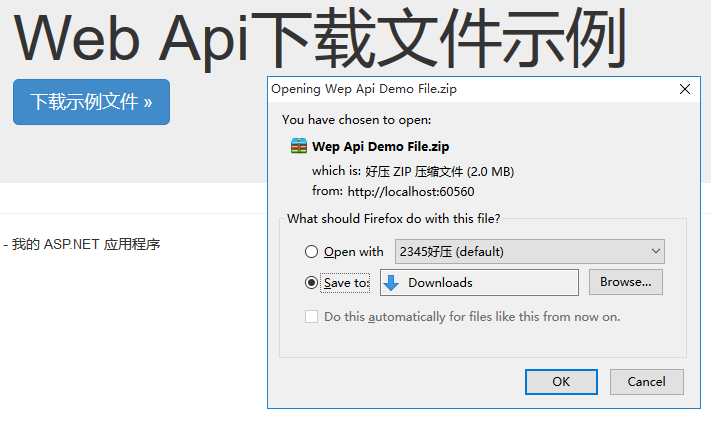The width and height of the screenshot is (711, 424).
Task: Click the Downloads folder field
Action: [x=479, y=283]
